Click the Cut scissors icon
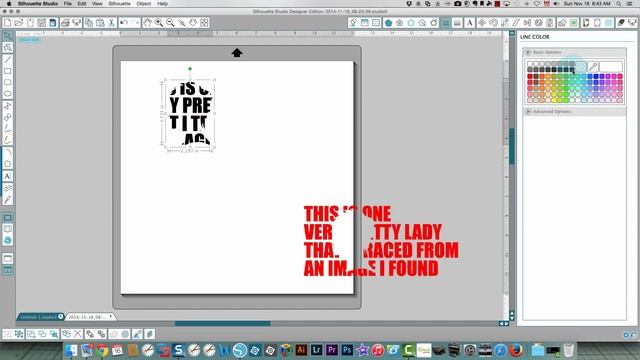The width and height of the screenshot is (640, 360). pos(111,23)
